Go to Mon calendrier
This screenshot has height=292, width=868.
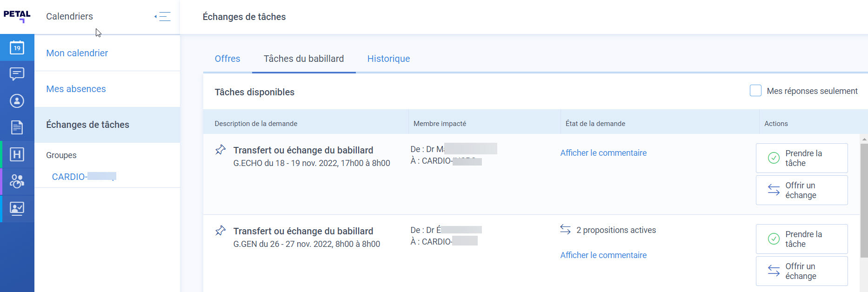pyautogui.click(x=77, y=53)
